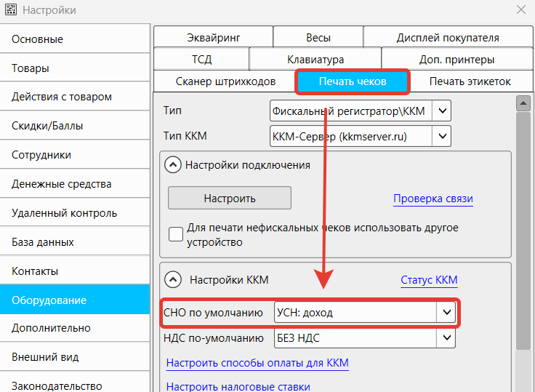535x392 pixels.
Task: Enable using another device for non-fiscal receipts
Action: (176, 234)
